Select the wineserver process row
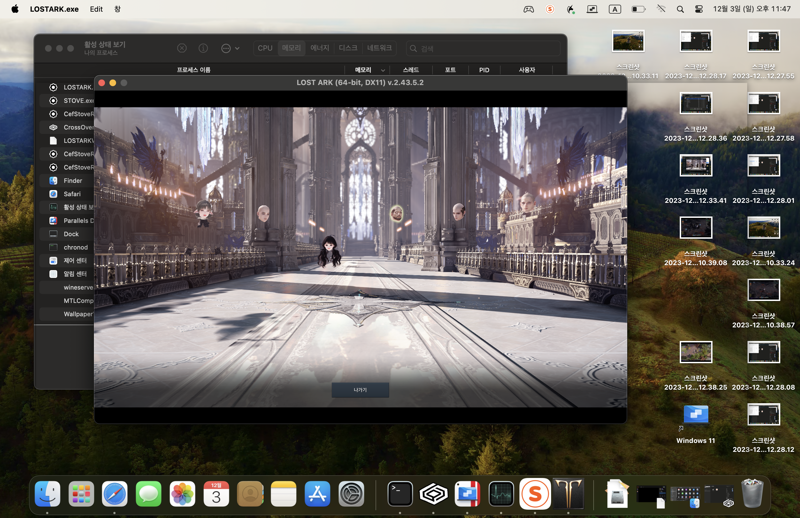 pos(67,287)
